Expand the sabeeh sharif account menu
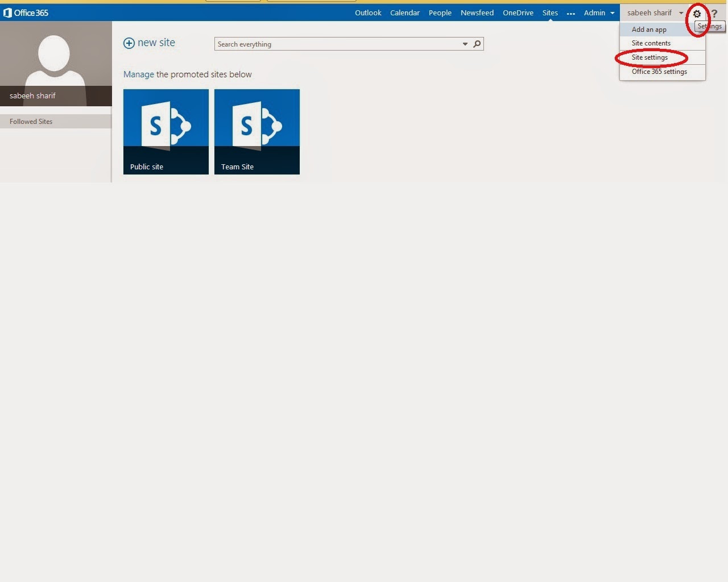728x582 pixels. coord(653,13)
